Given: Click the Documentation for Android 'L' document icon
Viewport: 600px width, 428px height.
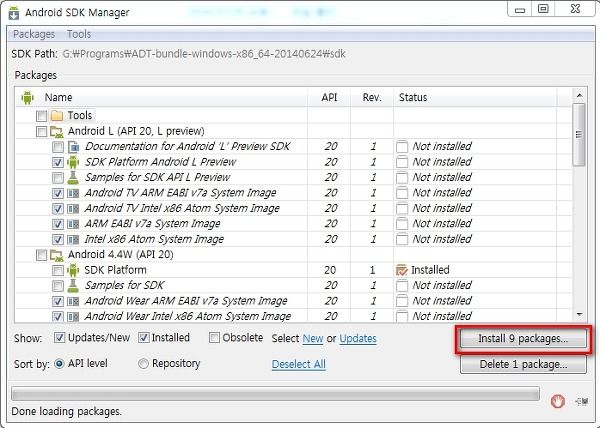Looking at the screenshot, I should tap(73, 146).
